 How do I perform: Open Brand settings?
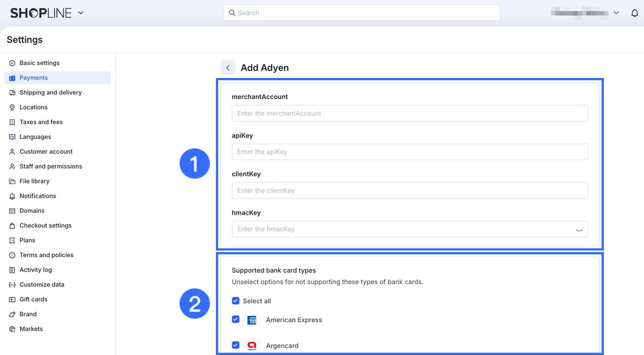pyautogui.click(x=58, y=314)
